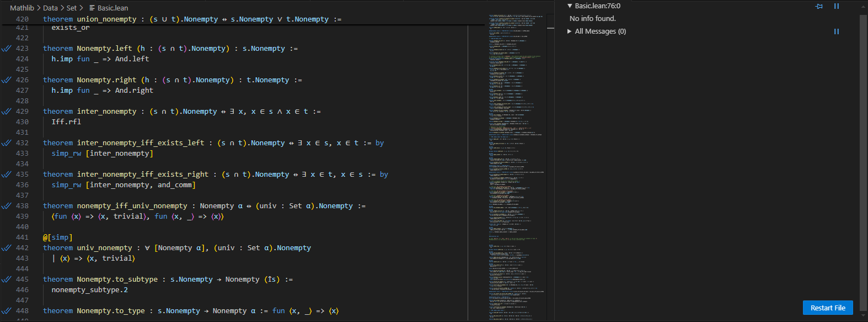Screen dimensions: 868x322
Task: Click the sticky union_nonempty theorem header line
Action: (x=192, y=19)
